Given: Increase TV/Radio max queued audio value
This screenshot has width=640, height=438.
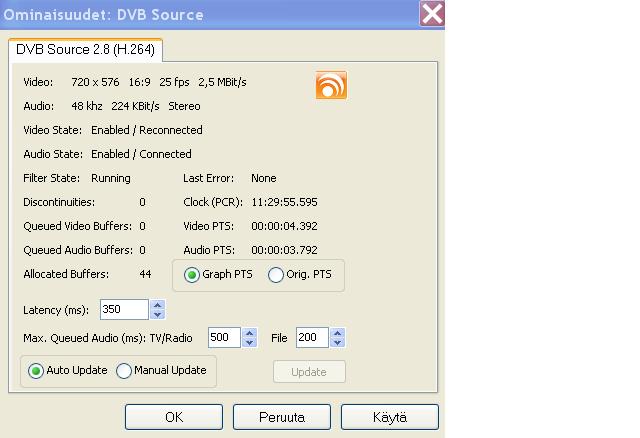Looking at the screenshot, I should click(249, 333).
